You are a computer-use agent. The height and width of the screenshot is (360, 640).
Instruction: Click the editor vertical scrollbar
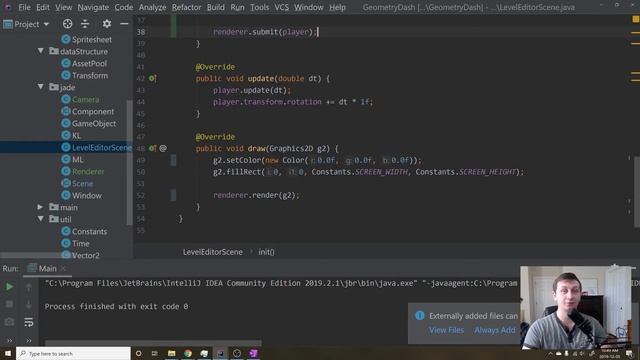pos(637,191)
